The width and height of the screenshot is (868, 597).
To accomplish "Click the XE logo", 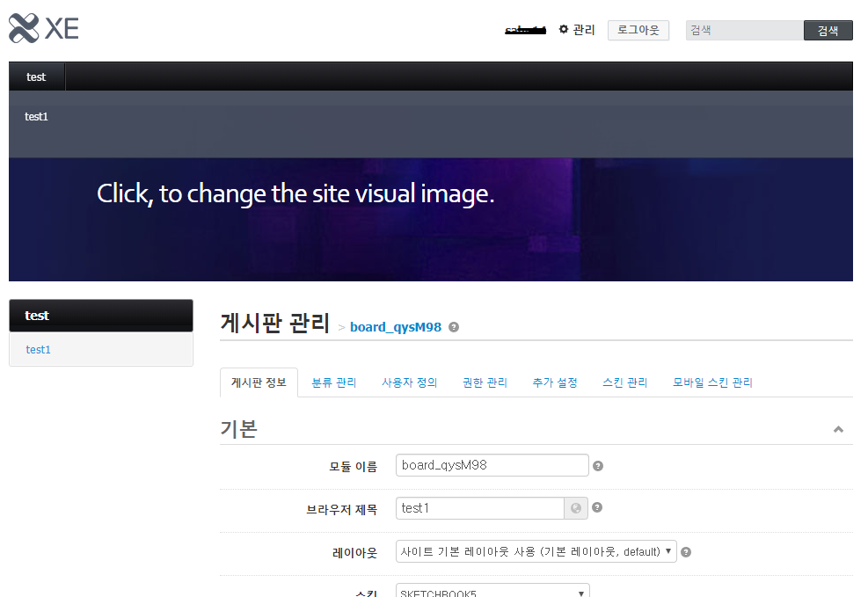I will (x=44, y=27).
